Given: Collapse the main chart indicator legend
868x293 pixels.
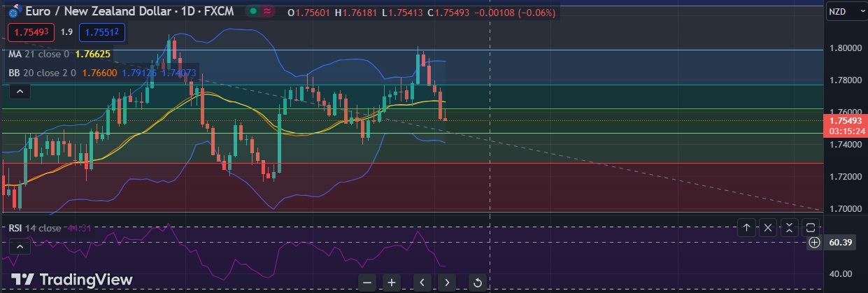Looking at the screenshot, I should pyautogui.click(x=20, y=91).
